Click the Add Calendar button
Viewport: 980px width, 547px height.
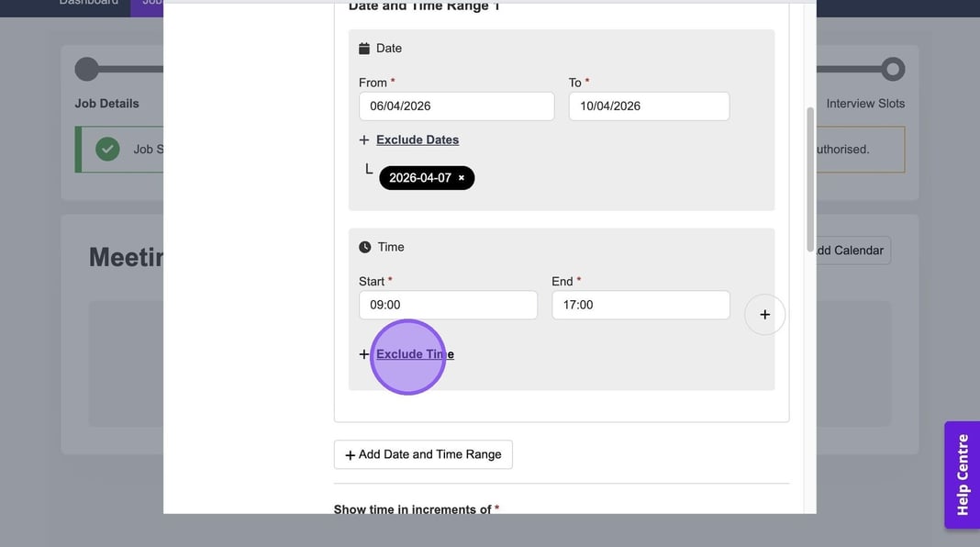[851, 251]
